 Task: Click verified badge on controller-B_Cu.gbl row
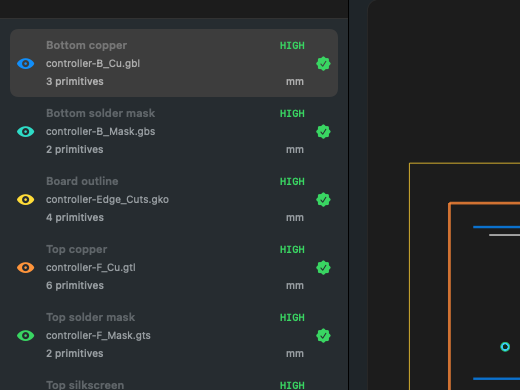tap(323, 63)
